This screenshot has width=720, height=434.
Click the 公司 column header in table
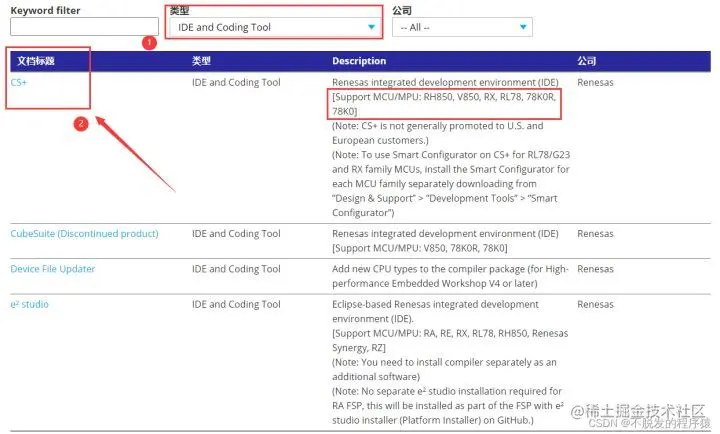(x=586, y=61)
